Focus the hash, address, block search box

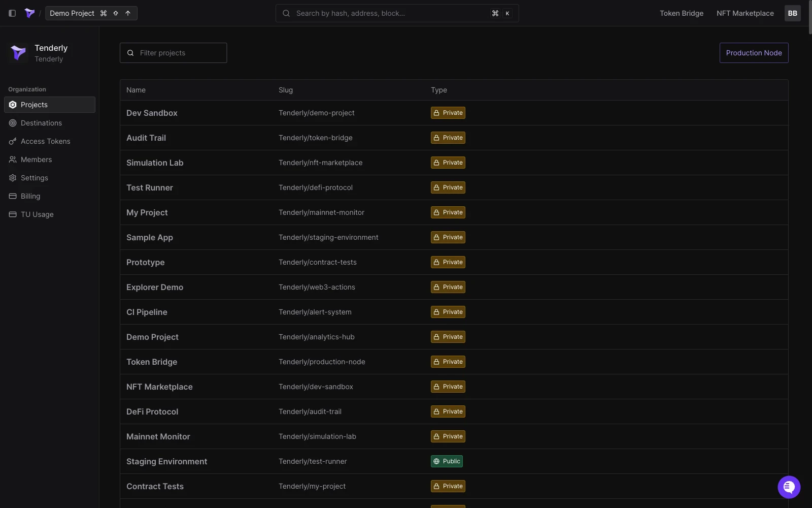(397, 13)
